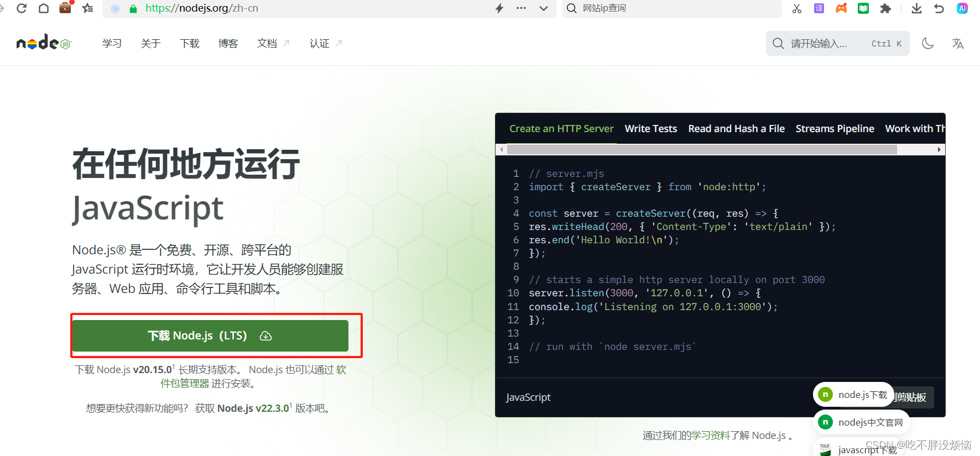Click the left arrow of the tabs scrollbar
Screen dimensions: 980x456
[x=501, y=149]
